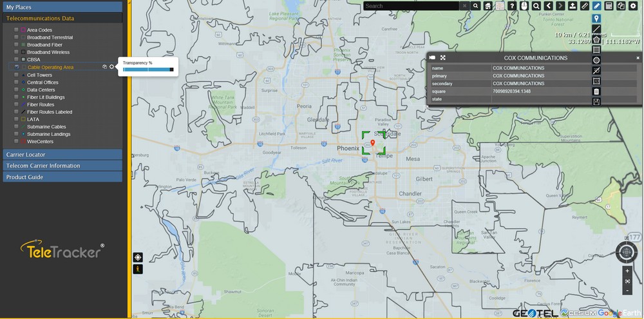Viewport: 644px width, 319px height.
Task: Expand the Carrier Locator section
Action: tap(62, 155)
